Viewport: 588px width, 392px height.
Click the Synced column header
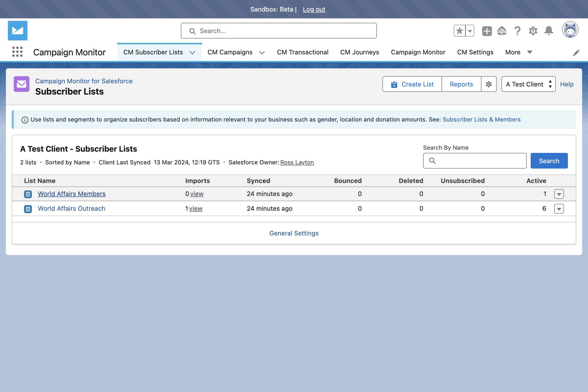[258, 181]
